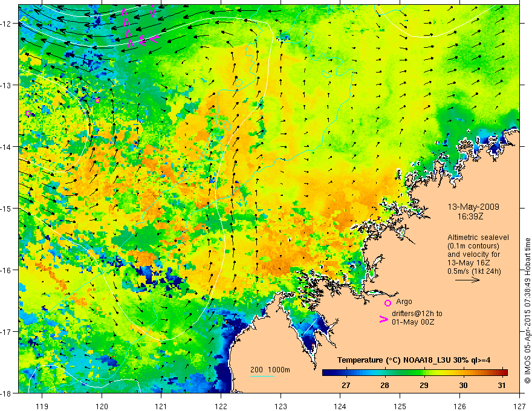This screenshot has height=411, width=532.
Task: Click latitude label -16 on left axis
Action: click(x=7, y=270)
